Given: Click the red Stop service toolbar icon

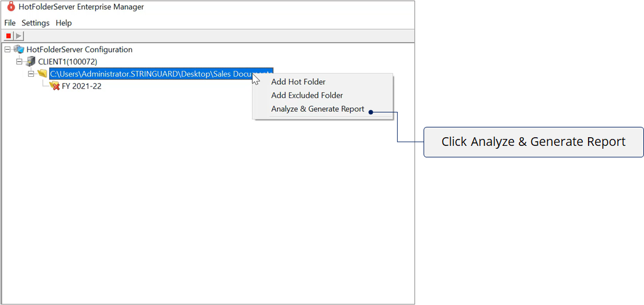Looking at the screenshot, I should pyautogui.click(x=9, y=36).
